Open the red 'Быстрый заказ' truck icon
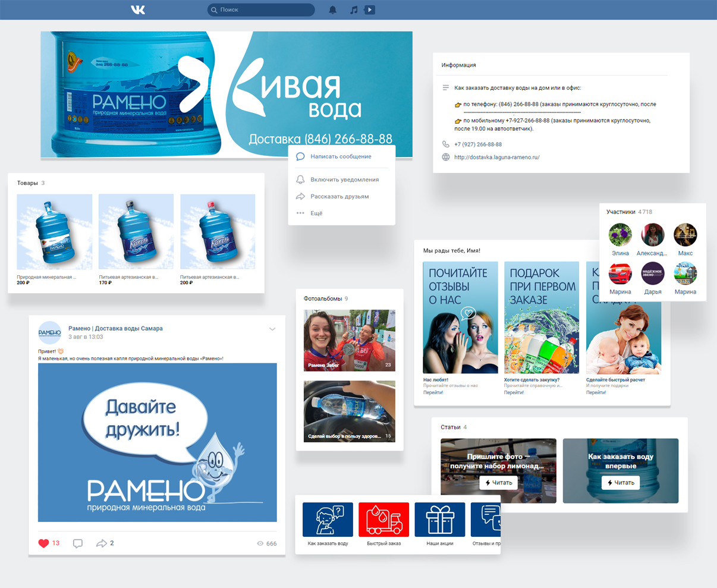The height and width of the screenshot is (588, 717). coord(384,520)
